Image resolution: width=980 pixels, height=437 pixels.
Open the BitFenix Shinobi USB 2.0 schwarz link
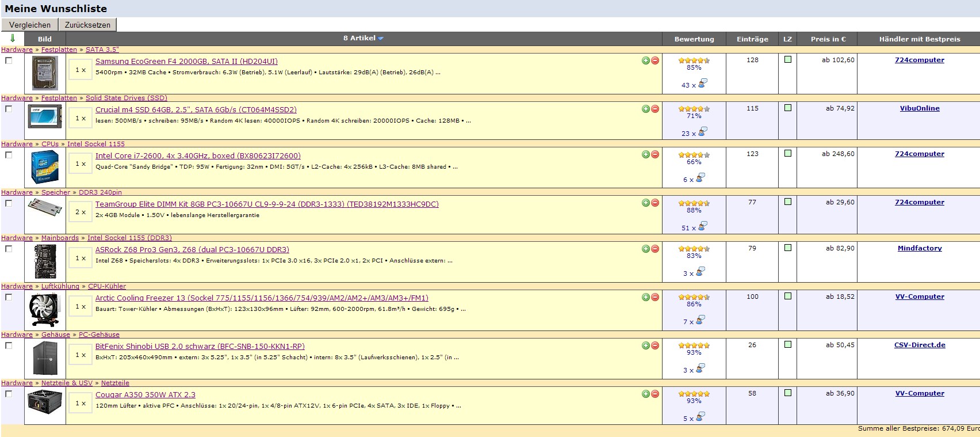(200, 346)
